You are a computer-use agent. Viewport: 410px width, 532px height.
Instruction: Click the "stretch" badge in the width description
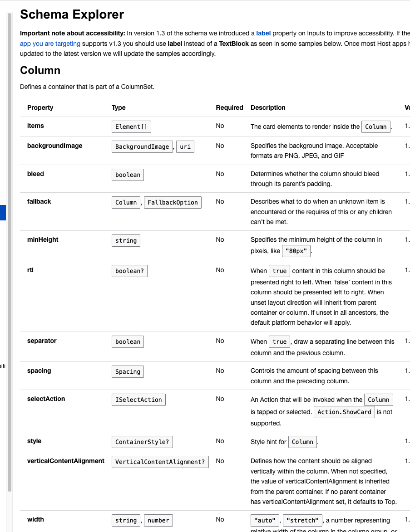[x=302, y=520]
